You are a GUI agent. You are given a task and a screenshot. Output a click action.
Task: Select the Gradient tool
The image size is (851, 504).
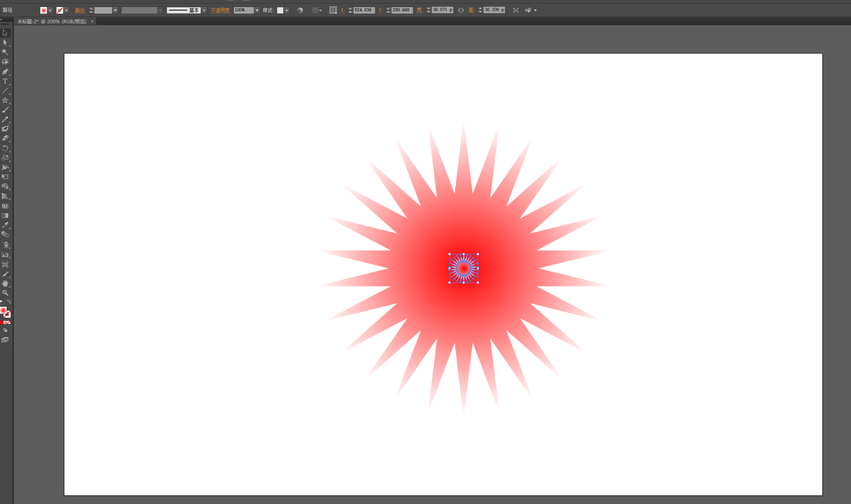click(5, 215)
